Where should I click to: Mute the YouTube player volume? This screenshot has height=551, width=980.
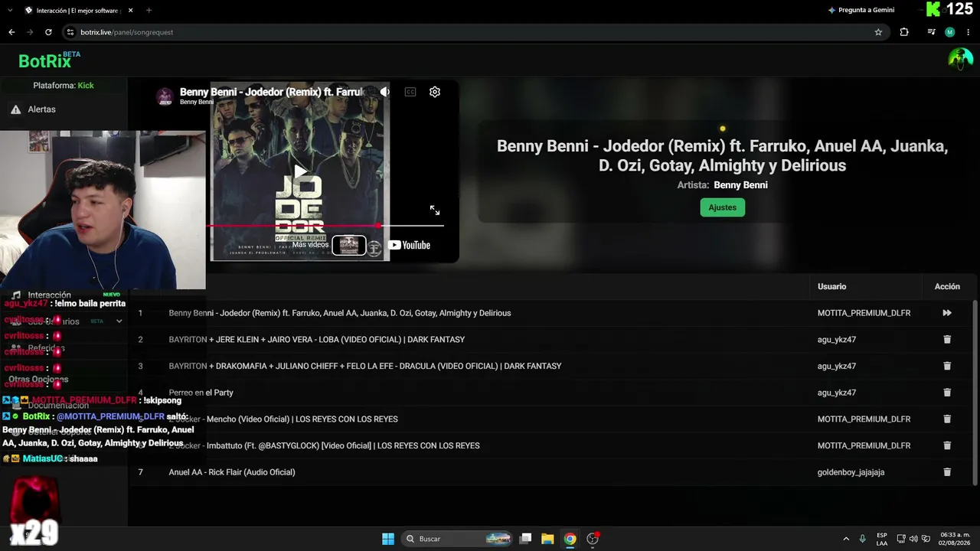385,92
